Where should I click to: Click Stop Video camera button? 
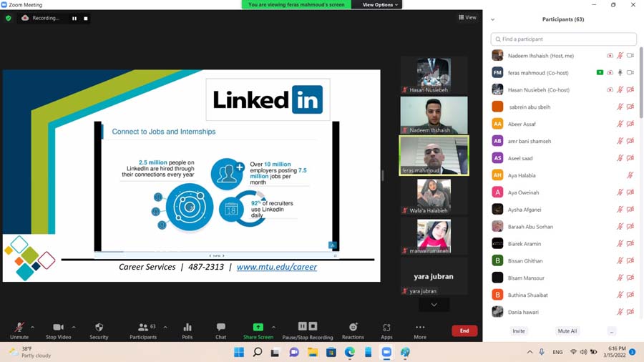tap(59, 331)
